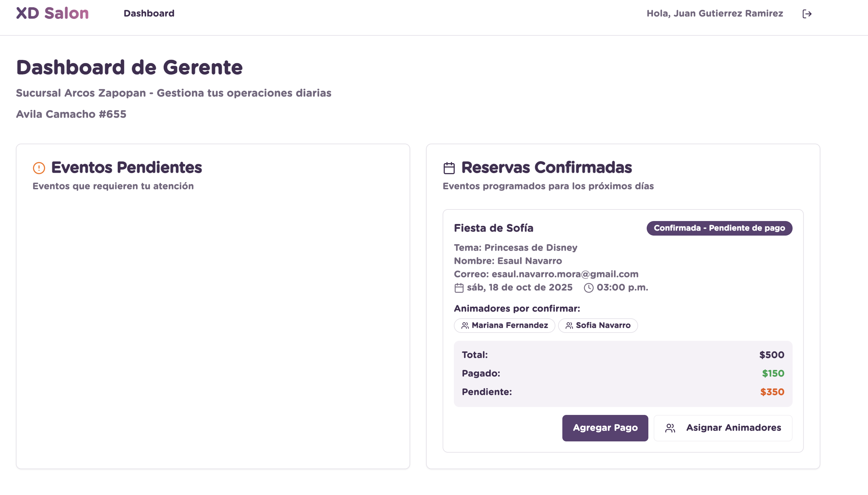Click the logout icon in the header
The image size is (868, 495).
807,13
